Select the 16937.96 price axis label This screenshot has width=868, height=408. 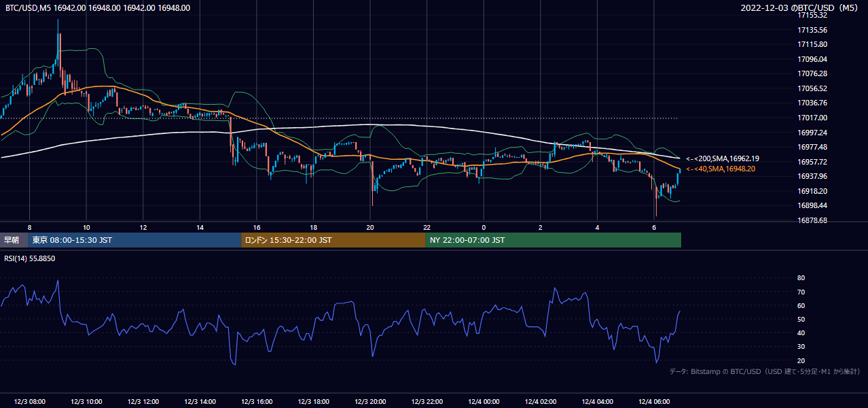pos(812,176)
